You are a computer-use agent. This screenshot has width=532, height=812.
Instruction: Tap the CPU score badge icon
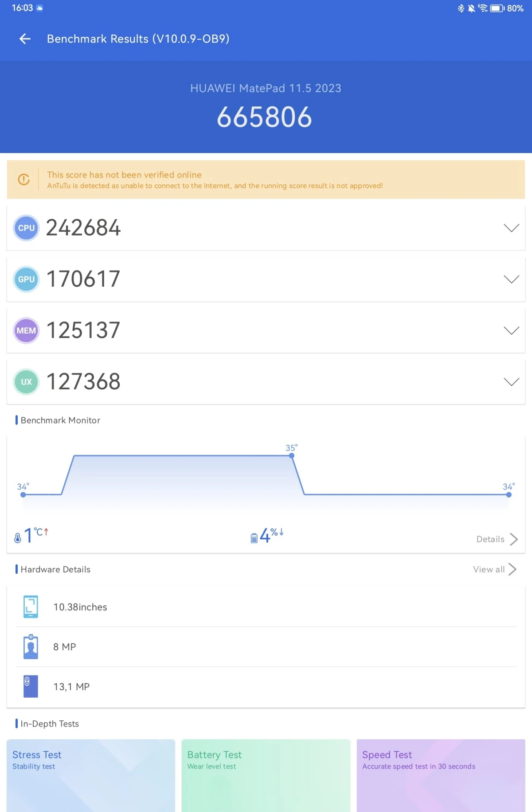[x=26, y=228]
